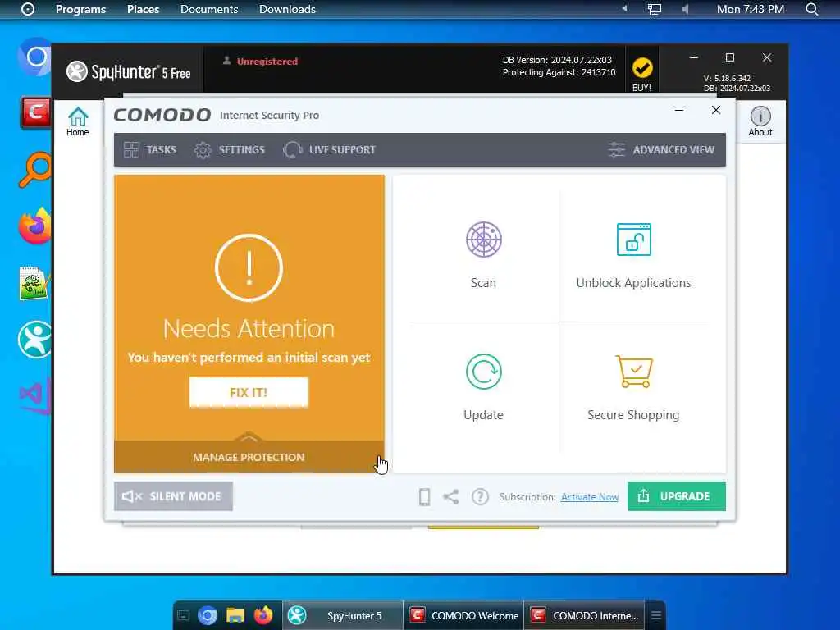Expand the tray arrow in top panel

pos(624,8)
